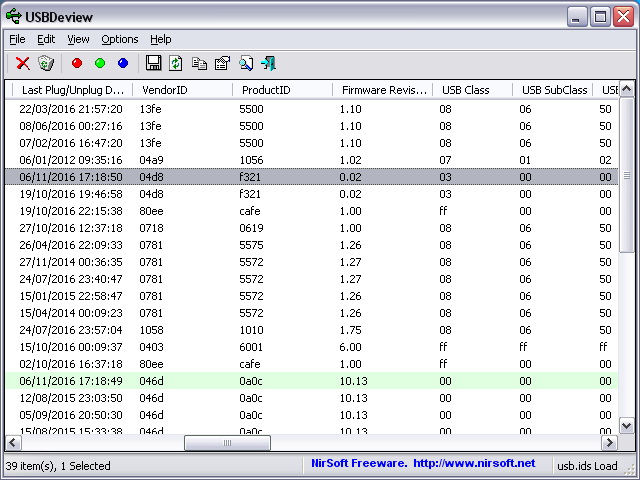Click the exit door toolbar icon
Viewport: 640px width, 480px height.
(x=268, y=63)
